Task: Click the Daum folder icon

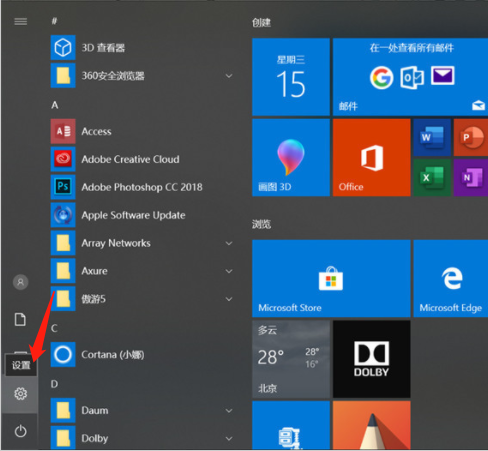Action: (63, 410)
